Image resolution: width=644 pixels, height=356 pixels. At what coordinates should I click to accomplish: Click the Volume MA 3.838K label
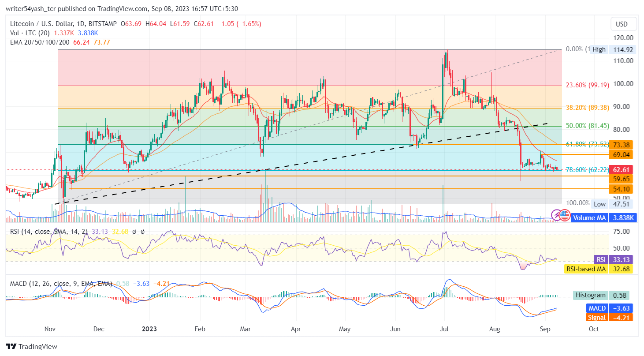click(604, 217)
